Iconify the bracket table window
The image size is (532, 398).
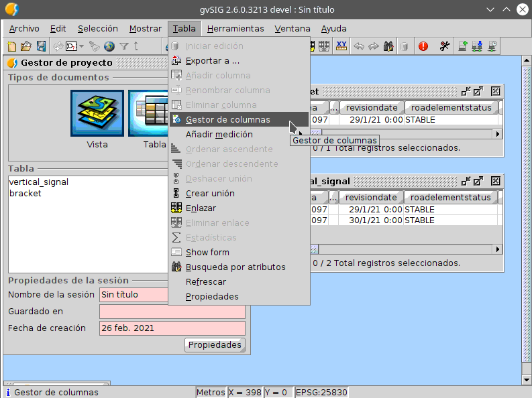pyautogui.click(x=466, y=91)
